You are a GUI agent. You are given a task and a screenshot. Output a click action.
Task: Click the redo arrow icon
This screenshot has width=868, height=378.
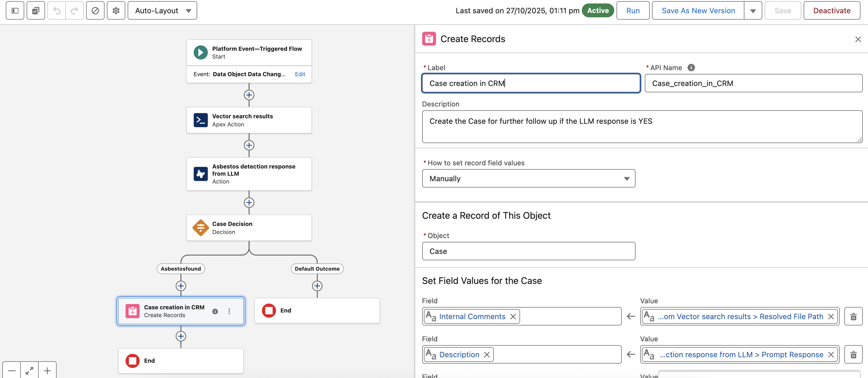(x=74, y=11)
